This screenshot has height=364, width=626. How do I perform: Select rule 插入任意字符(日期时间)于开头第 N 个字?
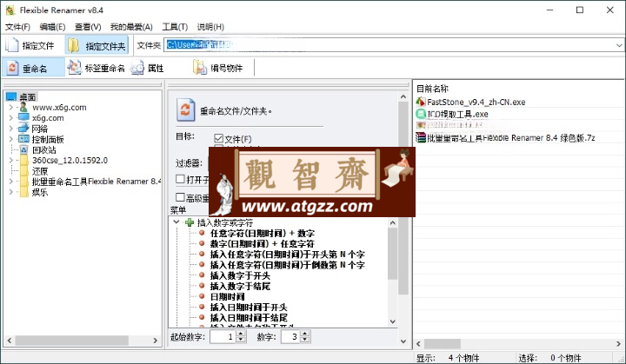click(288, 255)
